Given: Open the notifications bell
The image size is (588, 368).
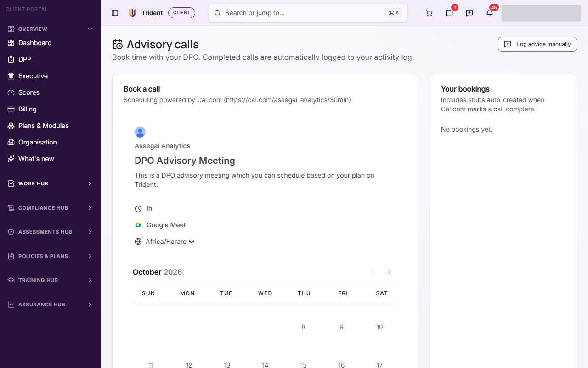Looking at the screenshot, I should click(x=490, y=13).
